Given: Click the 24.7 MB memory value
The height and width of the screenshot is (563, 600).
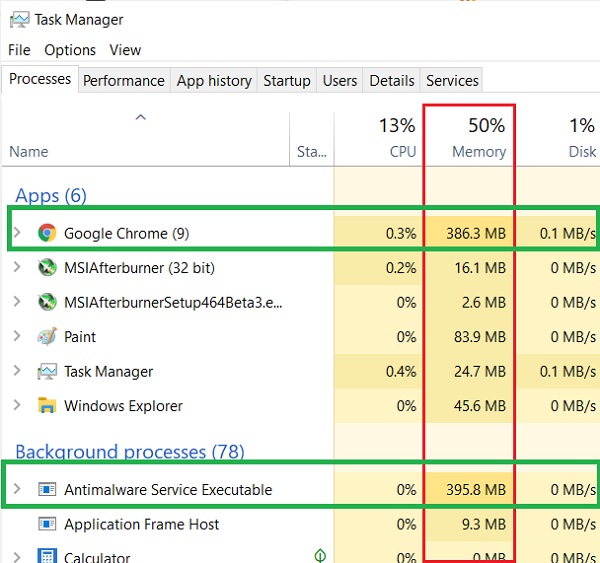Looking at the screenshot, I should point(480,372).
